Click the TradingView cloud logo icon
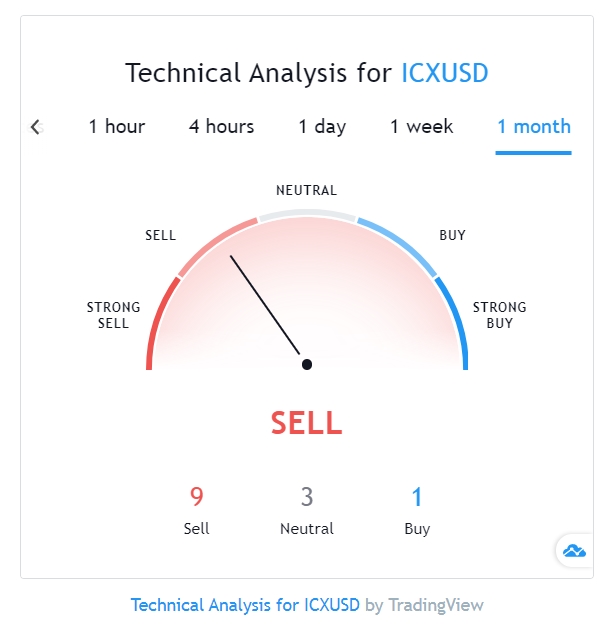This screenshot has width=609, height=629. pyautogui.click(x=574, y=551)
